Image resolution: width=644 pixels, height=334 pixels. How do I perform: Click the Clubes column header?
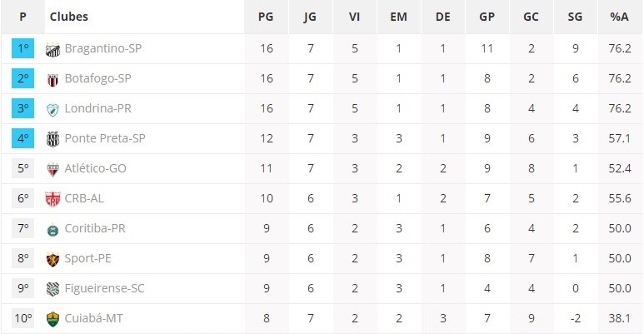[x=69, y=17]
